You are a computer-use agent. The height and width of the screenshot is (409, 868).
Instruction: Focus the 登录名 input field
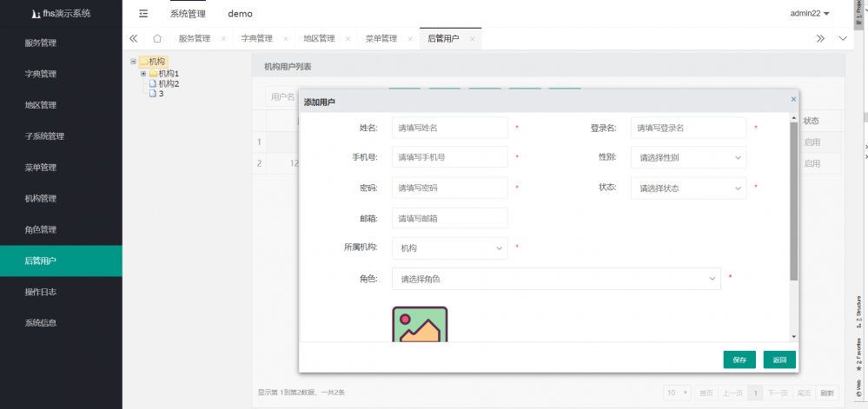coord(689,128)
